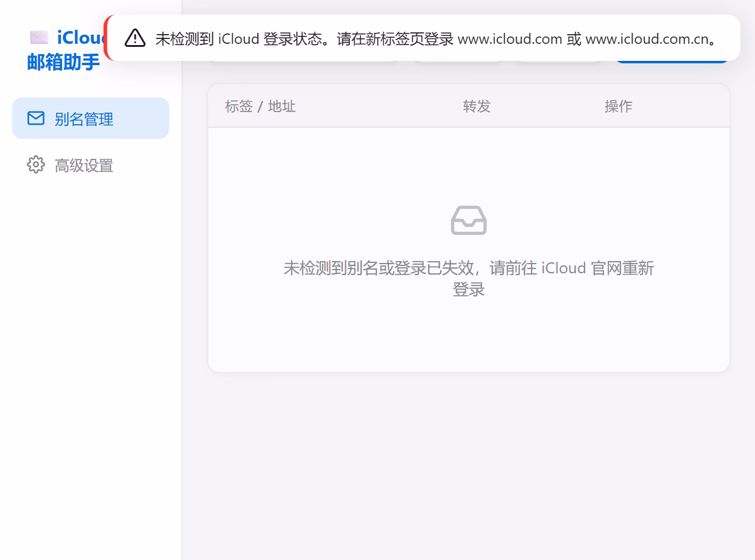This screenshot has height=560, width=755.
Task: Open the 高级设置 section
Action: (x=83, y=165)
